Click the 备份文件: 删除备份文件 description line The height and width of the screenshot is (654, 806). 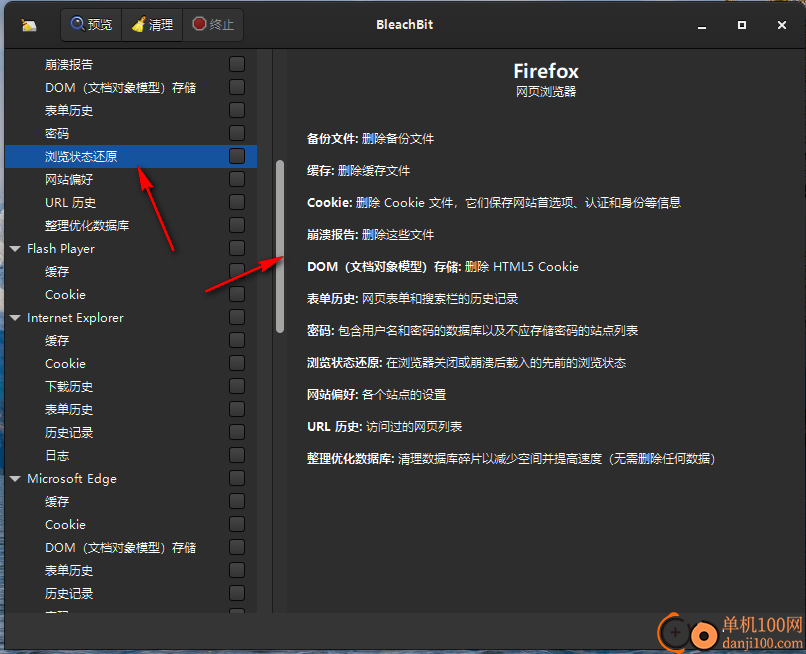coord(370,138)
